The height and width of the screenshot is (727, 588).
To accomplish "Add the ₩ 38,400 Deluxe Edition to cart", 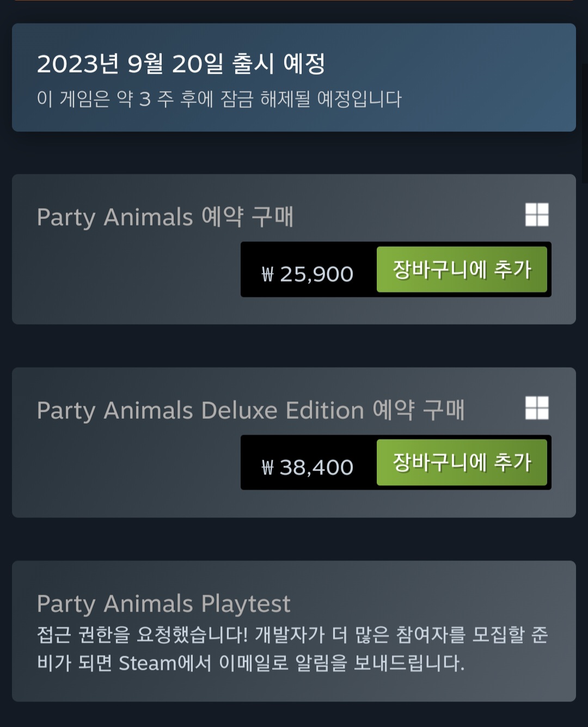I will coord(462,462).
